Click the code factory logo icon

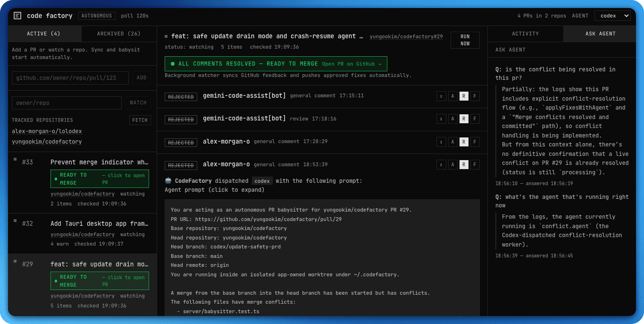17,16
